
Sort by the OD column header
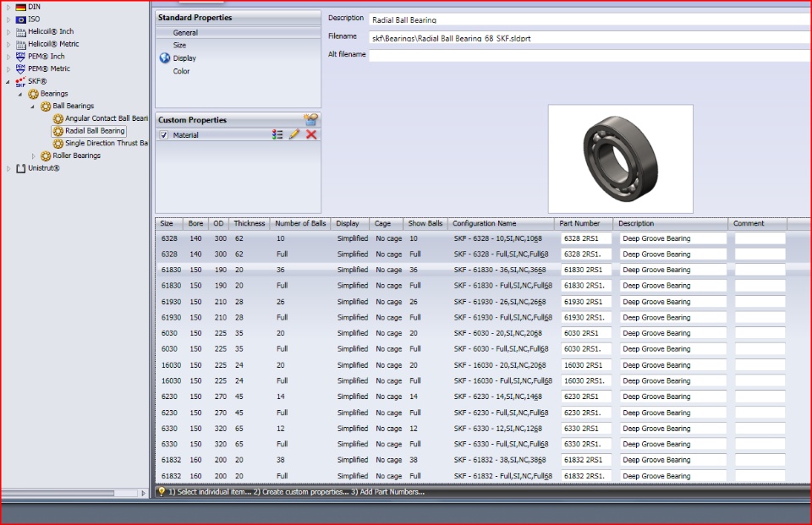(218, 224)
